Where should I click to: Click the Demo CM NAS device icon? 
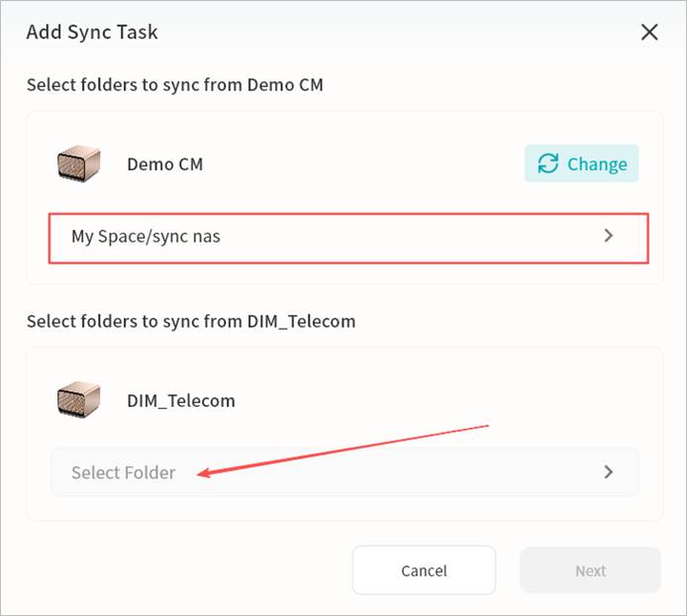tap(79, 164)
